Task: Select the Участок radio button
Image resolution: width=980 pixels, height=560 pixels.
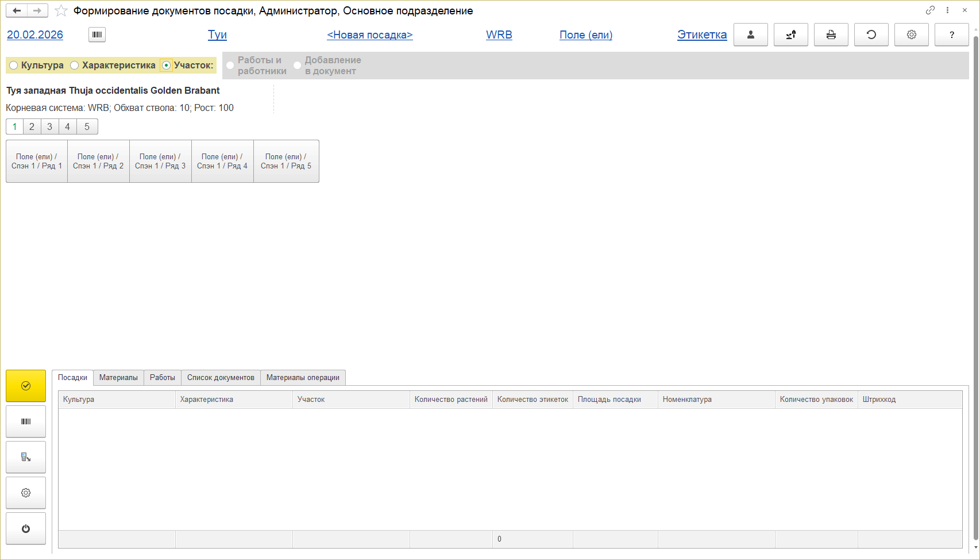Action: click(x=166, y=66)
